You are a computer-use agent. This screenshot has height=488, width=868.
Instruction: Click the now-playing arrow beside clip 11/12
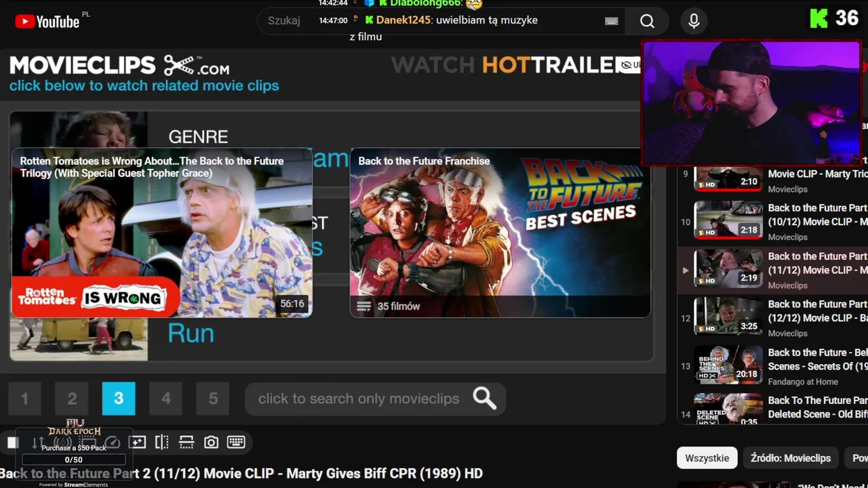pyautogui.click(x=685, y=270)
